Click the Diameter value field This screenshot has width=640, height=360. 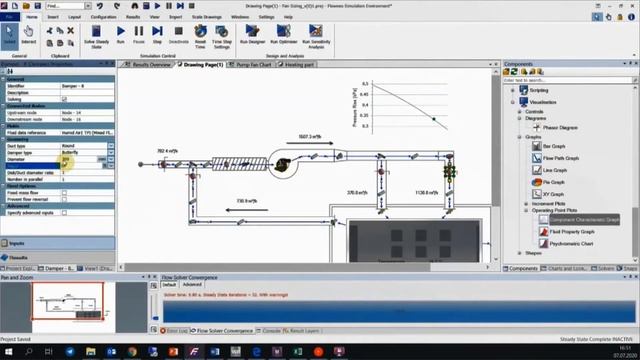(x=79, y=159)
